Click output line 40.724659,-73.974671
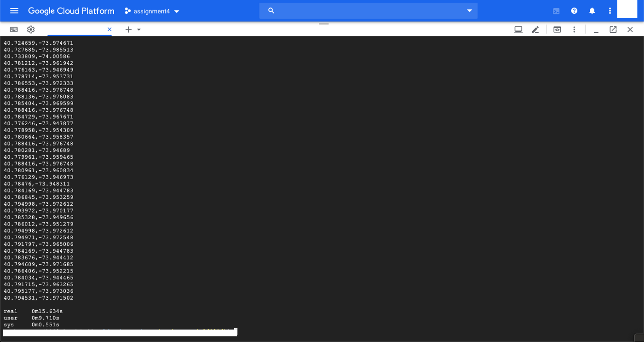The height and width of the screenshot is (342, 644). 39,43
